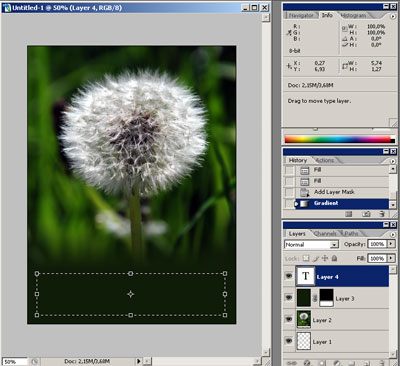Create new snapshot camera icon in History
Image resolution: width=400 pixels, height=366 pixels.
[366, 214]
